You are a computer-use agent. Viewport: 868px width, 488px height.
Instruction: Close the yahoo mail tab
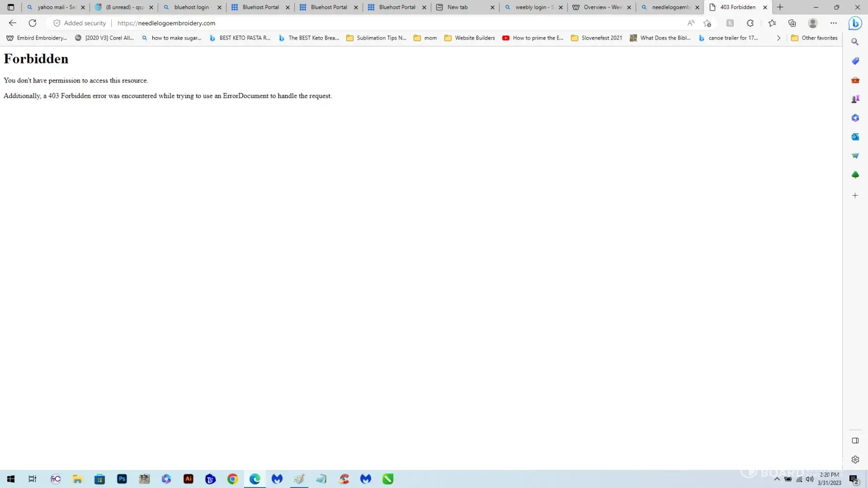pyautogui.click(x=83, y=7)
